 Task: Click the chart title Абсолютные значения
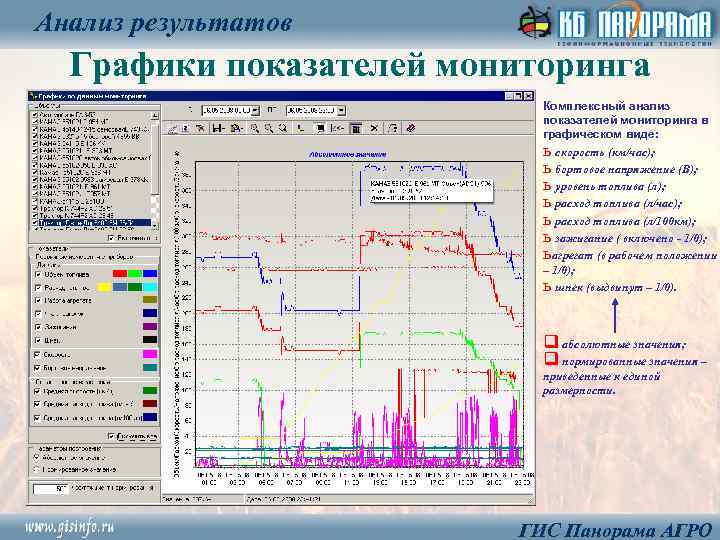pos(348,154)
